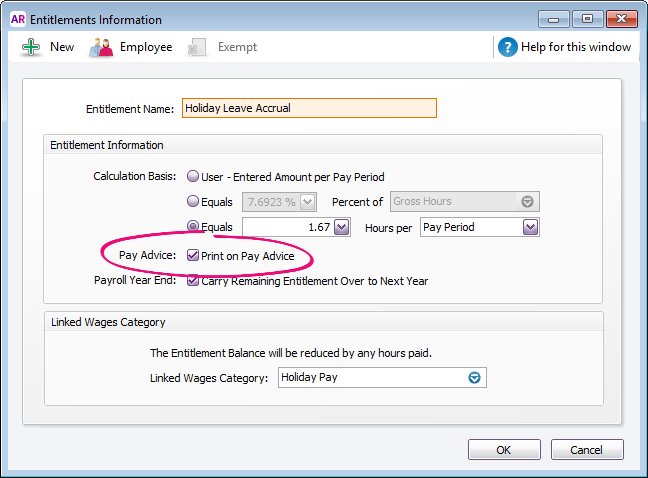Image resolution: width=648 pixels, height=478 pixels.
Task: Select User - Entered Amount per Pay Period
Action: 193,177
